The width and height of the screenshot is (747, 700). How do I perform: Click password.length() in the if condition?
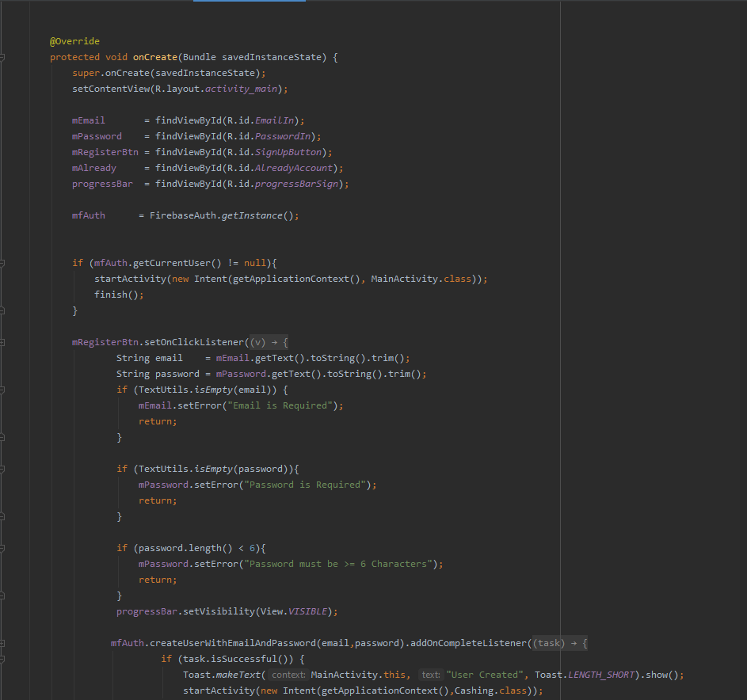(x=185, y=548)
